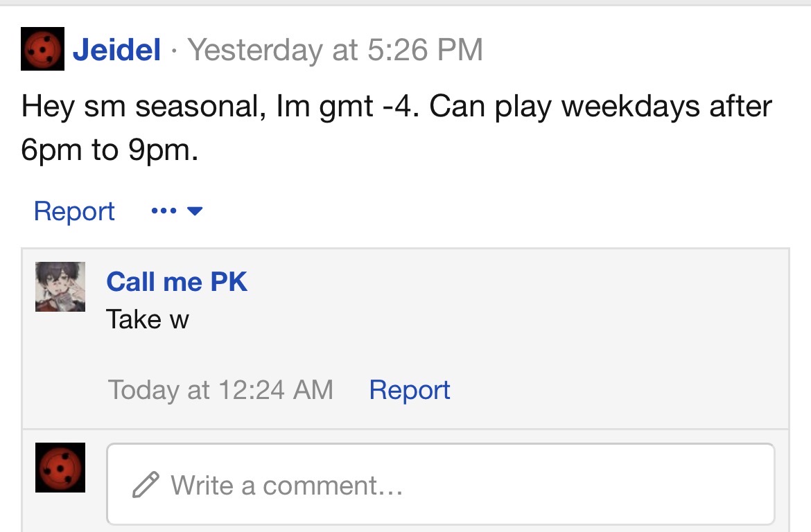Open the three-dots menu under Jeidel's post
Image resolution: width=811 pixels, height=532 pixels.
pos(163,211)
